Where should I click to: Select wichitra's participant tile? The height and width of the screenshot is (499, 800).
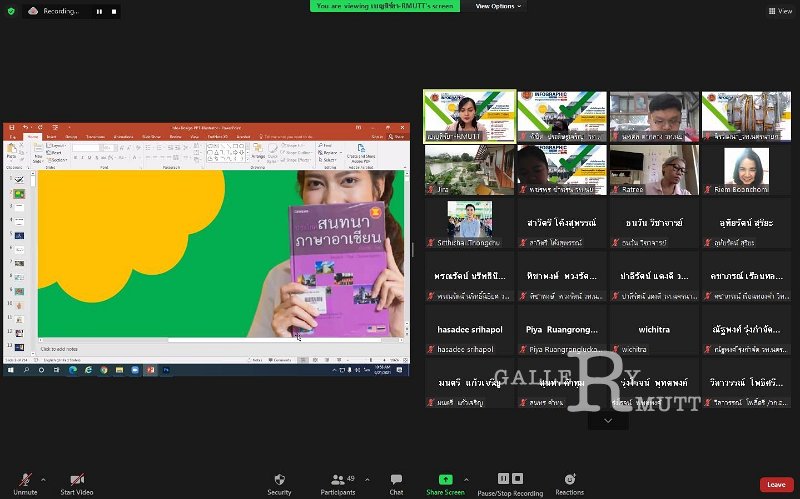point(654,330)
